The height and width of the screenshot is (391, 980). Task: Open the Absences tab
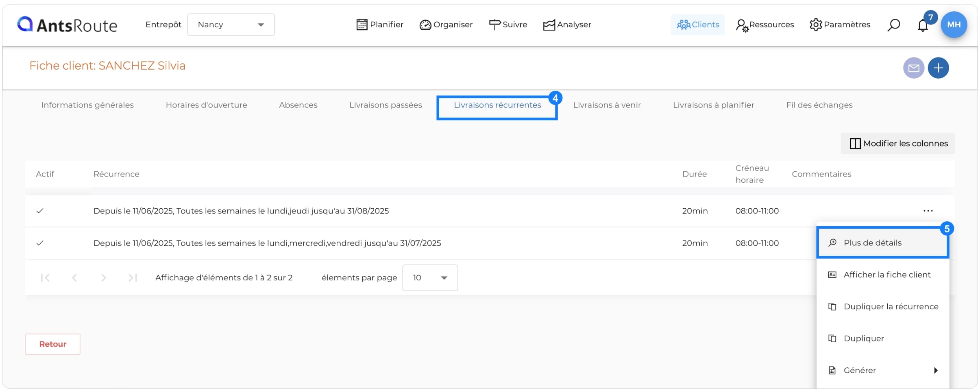tap(298, 105)
